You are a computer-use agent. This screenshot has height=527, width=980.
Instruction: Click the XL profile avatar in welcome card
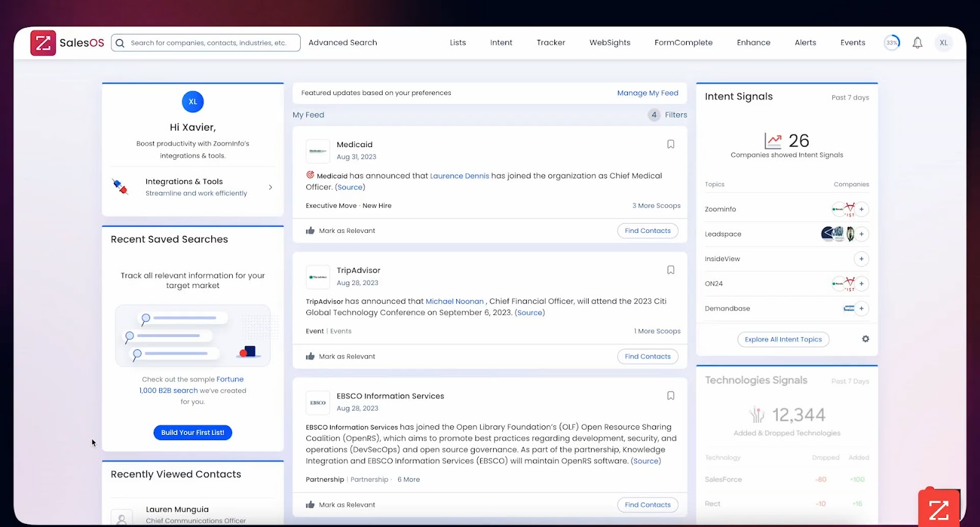coord(193,102)
